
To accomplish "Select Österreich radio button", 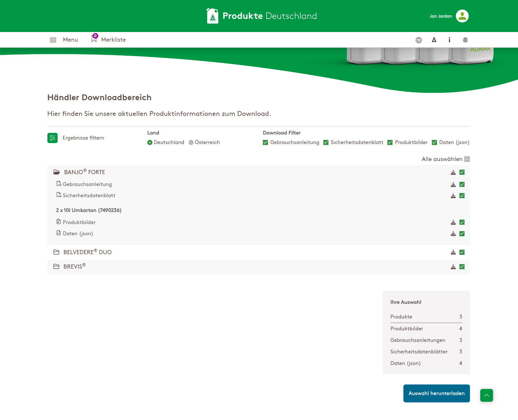I will [x=191, y=142].
